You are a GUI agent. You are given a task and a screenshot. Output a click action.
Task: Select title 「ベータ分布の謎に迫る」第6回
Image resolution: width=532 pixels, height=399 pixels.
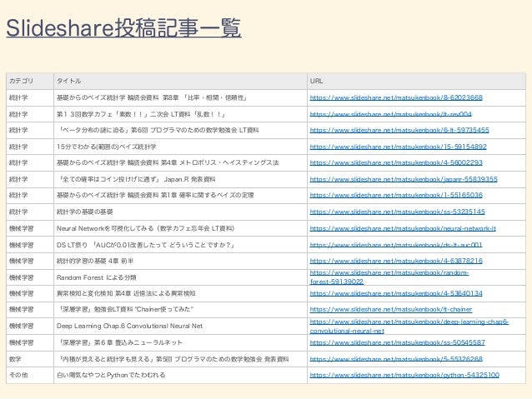(158, 130)
